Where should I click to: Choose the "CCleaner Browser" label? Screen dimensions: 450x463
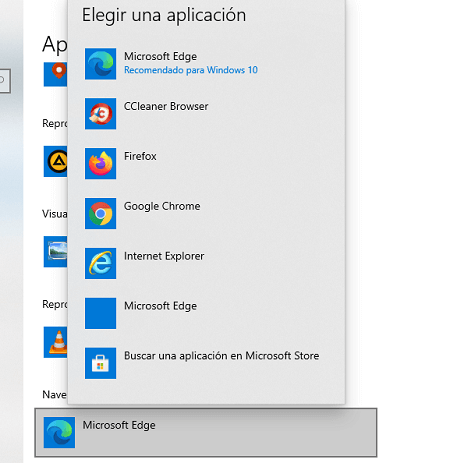point(166,106)
